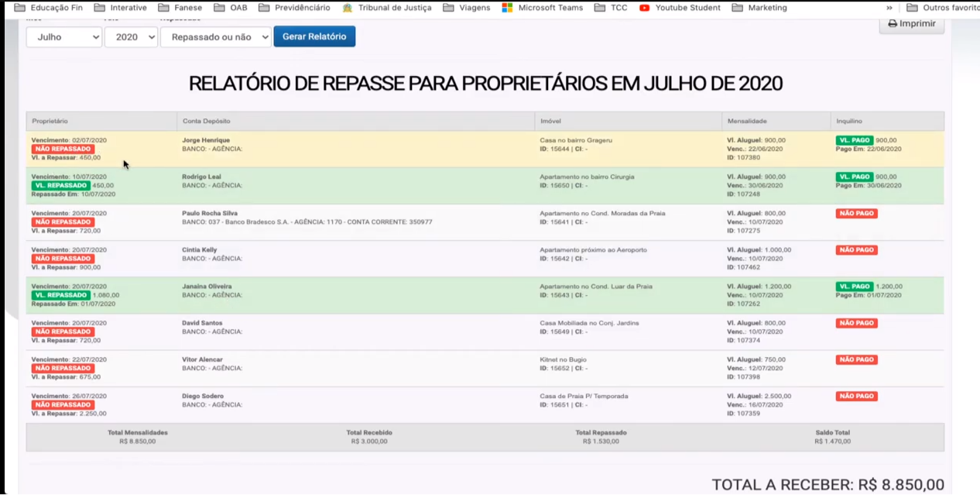Open the Fanese bookmark folder

click(180, 8)
